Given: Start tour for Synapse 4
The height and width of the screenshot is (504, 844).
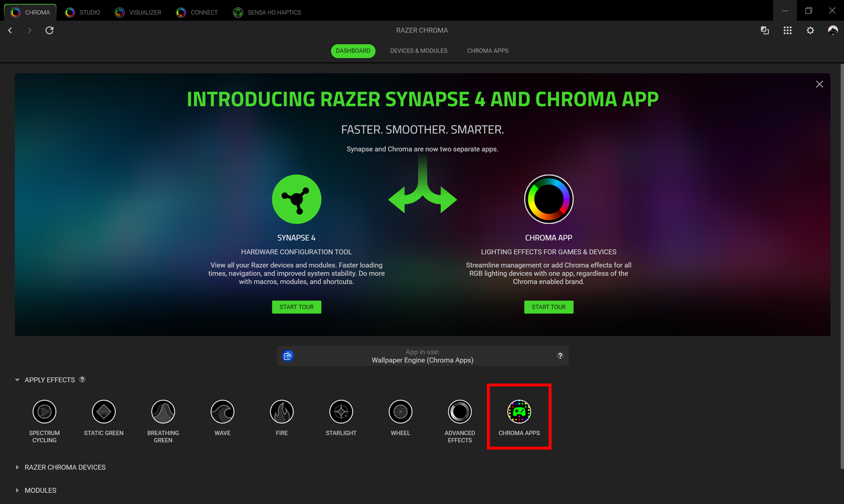Looking at the screenshot, I should [296, 307].
